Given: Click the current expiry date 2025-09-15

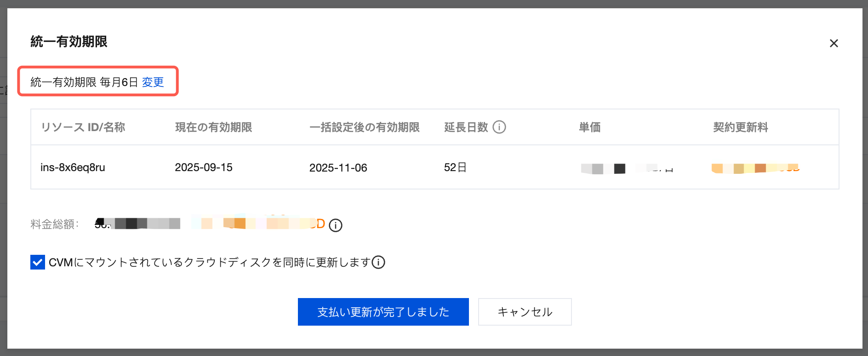Looking at the screenshot, I should coord(204,167).
